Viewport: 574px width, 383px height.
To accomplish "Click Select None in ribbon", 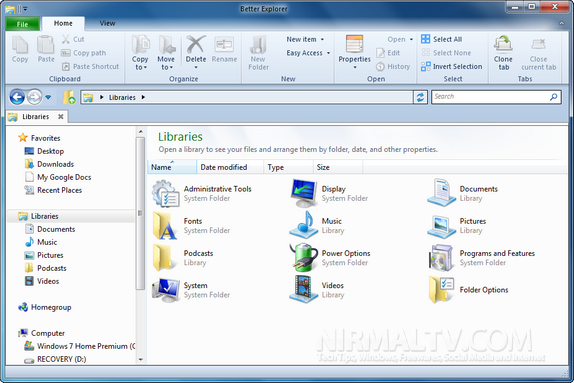I will (x=447, y=53).
